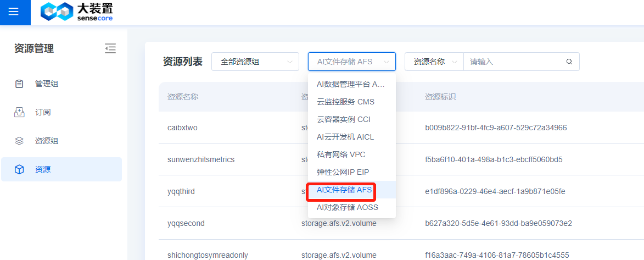Viewport: 644px width, 260px height.
Task: Choose 私有网络 VPC option
Action: click(341, 154)
